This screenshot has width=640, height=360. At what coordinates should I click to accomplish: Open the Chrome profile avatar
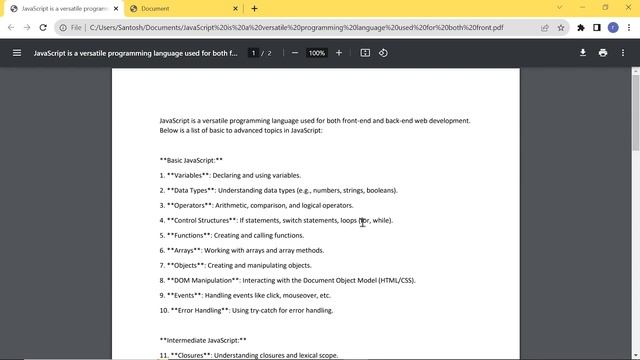coord(613,28)
